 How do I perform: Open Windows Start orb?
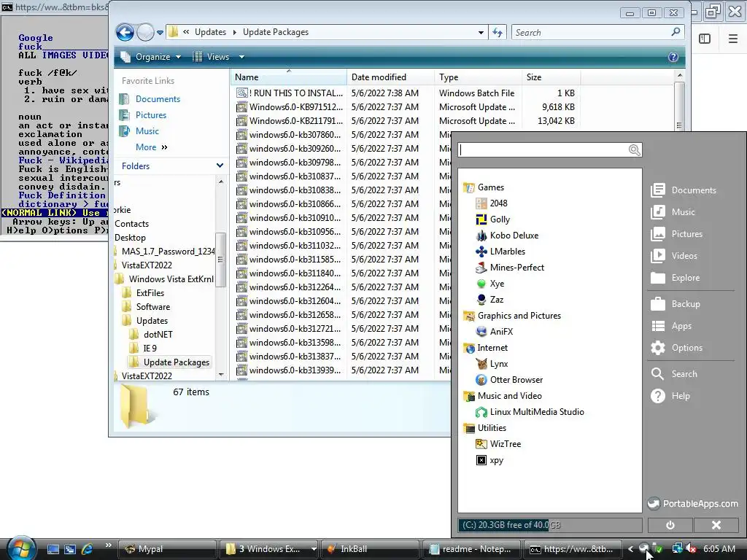[20, 548]
